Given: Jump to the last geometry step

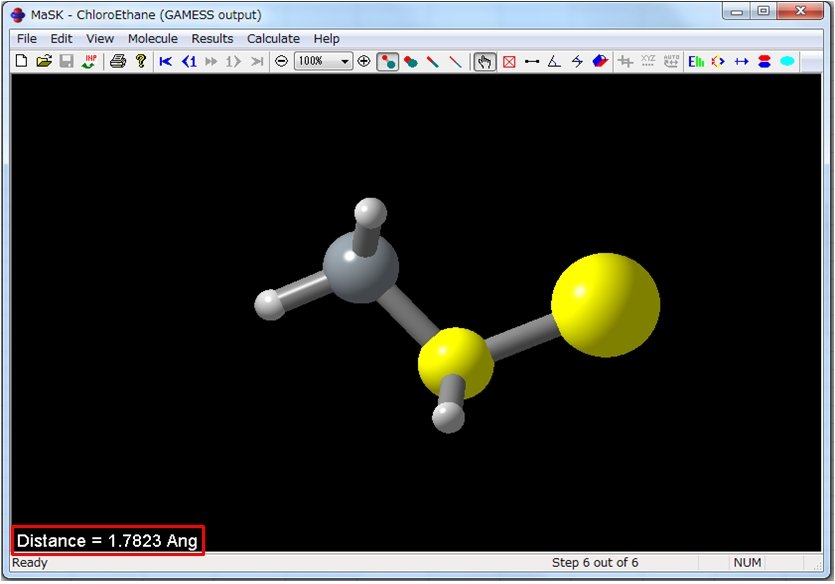Looking at the screenshot, I should pos(257,61).
